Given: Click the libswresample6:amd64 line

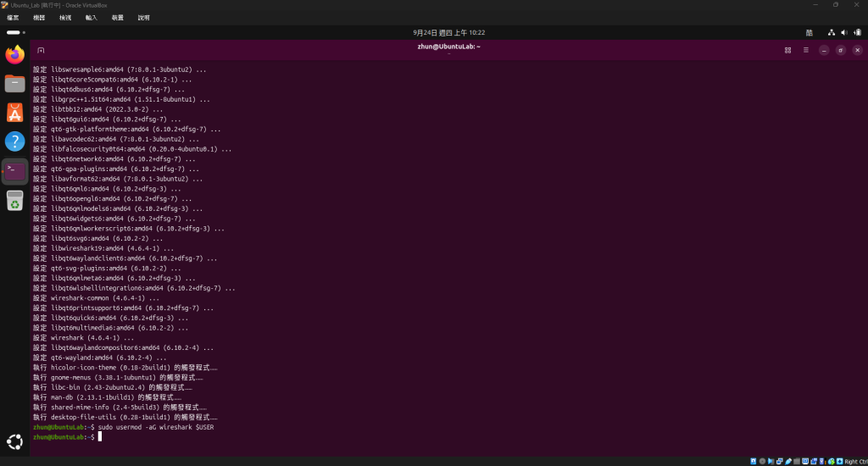Looking at the screenshot, I should point(120,69).
